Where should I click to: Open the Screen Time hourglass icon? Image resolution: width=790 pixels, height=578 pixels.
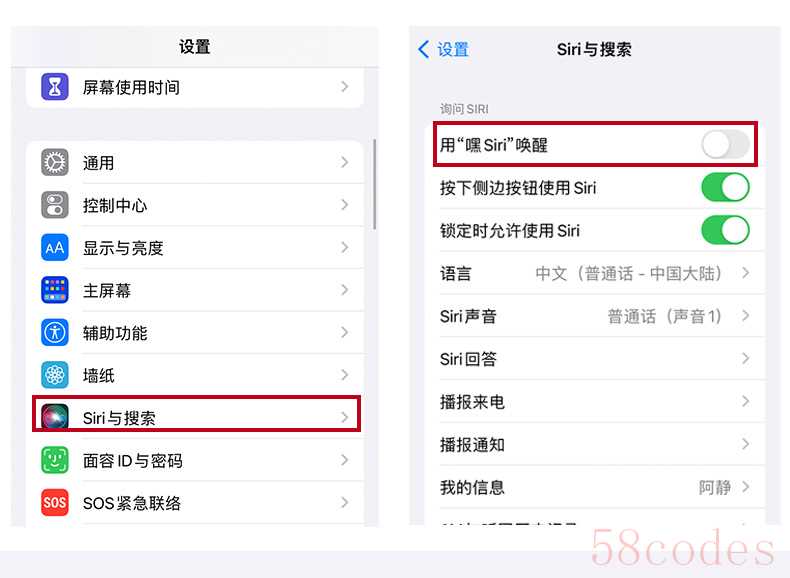tap(54, 87)
